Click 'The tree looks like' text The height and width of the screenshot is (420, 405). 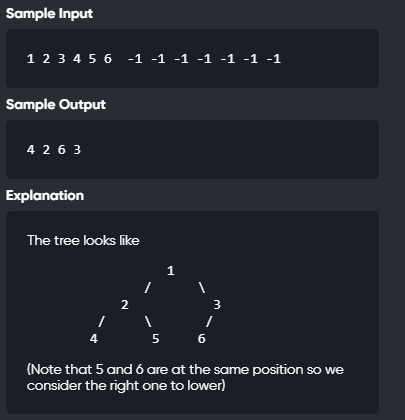pyautogui.click(x=83, y=240)
